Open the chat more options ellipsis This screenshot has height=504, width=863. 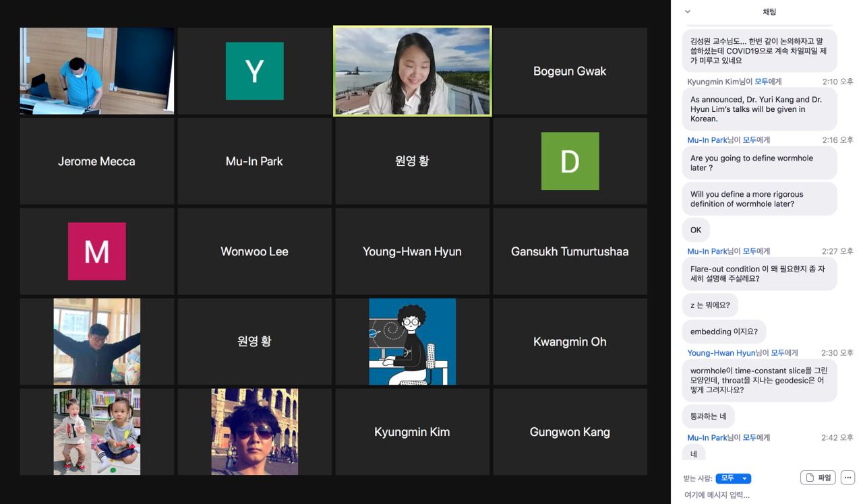[x=847, y=478]
